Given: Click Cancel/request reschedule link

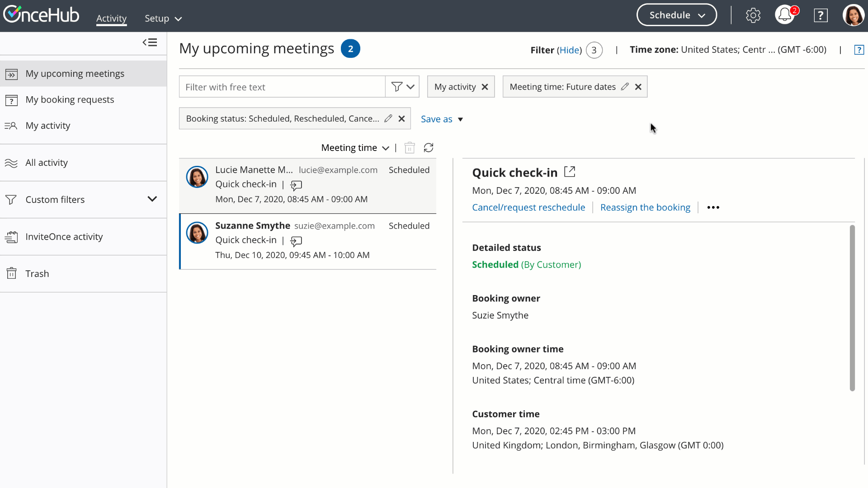Looking at the screenshot, I should [x=528, y=207].
